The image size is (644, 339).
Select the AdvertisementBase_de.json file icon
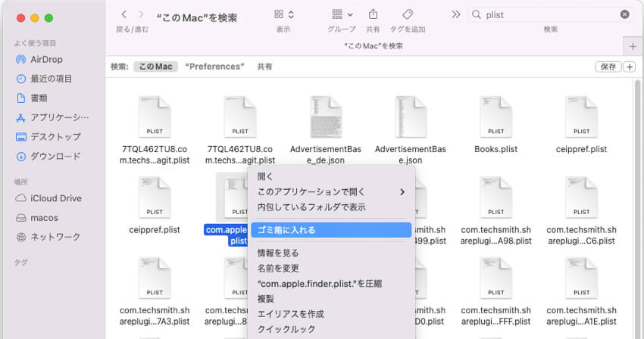(x=326, y=117)
